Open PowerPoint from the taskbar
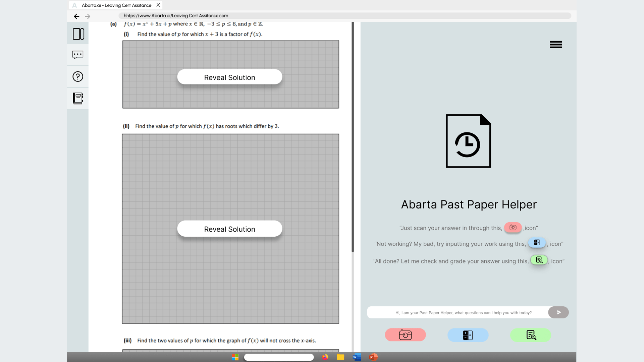 pyautogui.click(x=373, y=357)
